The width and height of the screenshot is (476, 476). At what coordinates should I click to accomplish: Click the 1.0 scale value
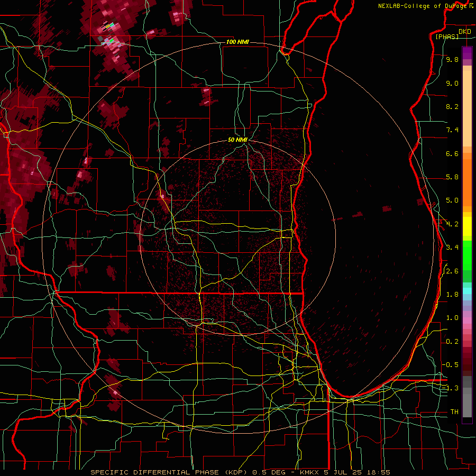coord(452,318)
